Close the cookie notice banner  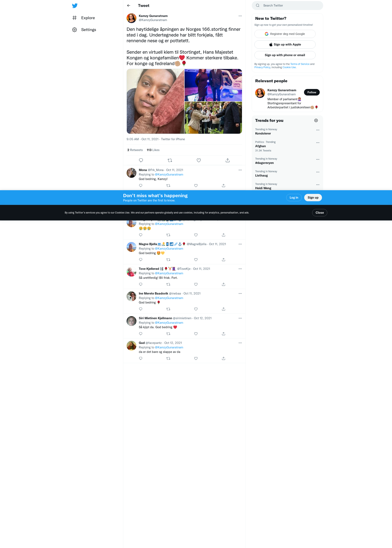pos(319,213)
